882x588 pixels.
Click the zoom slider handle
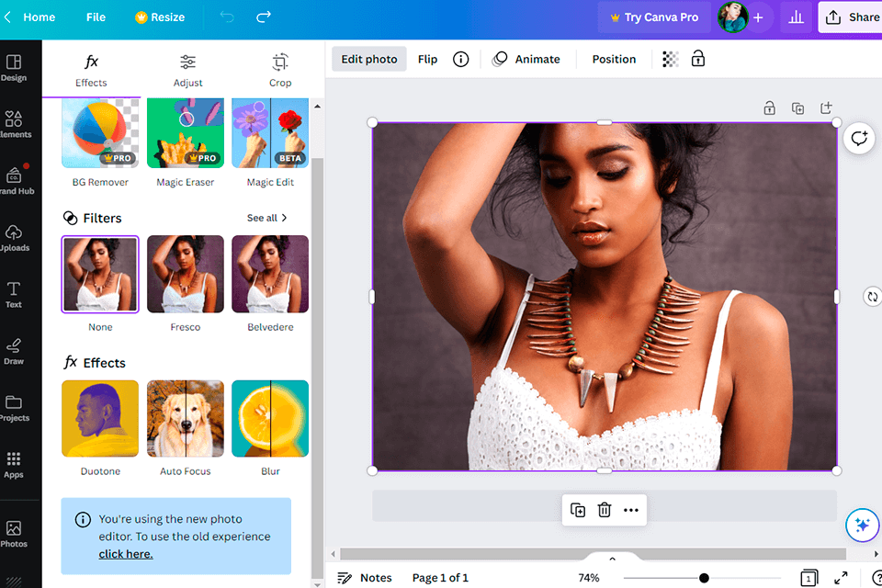704,578
